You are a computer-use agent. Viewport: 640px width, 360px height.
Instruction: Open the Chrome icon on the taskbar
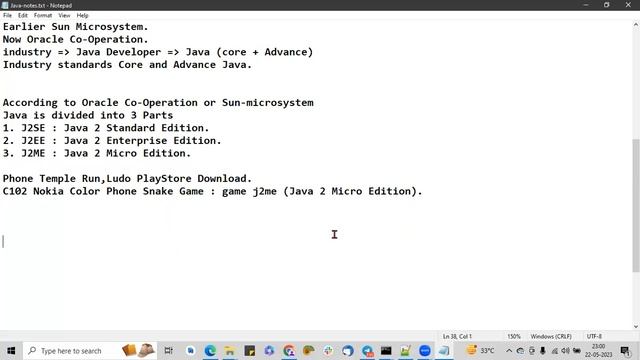289,351
